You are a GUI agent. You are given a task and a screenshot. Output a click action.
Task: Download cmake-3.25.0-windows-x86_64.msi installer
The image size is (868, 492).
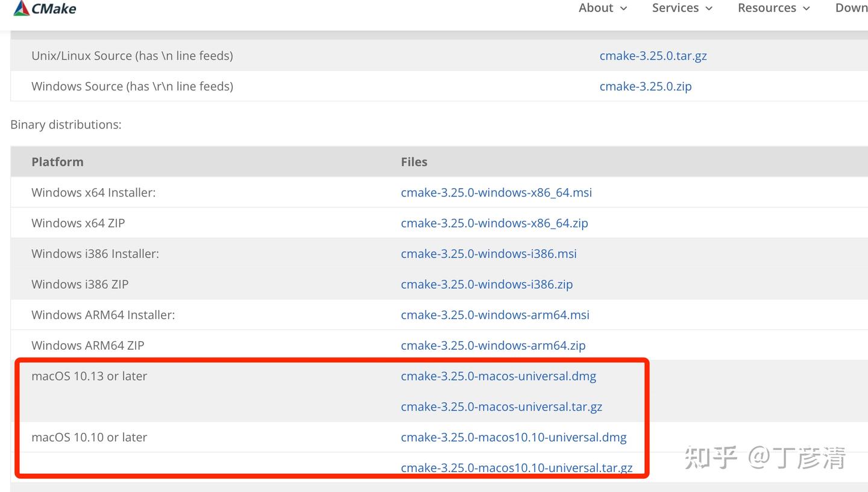[x=496, y=192]
